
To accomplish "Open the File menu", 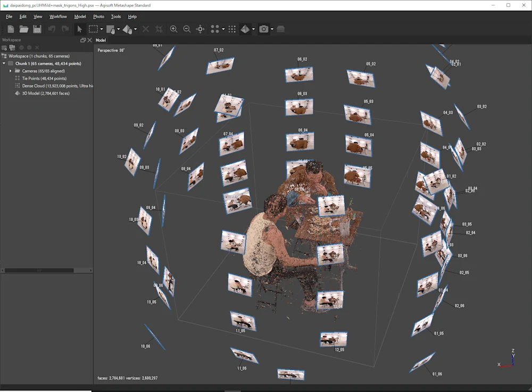I will [x=9, y=16].
